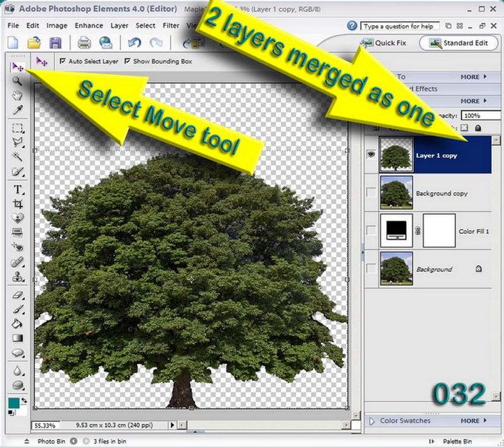This screenshot has height=447, width=504.
Task: Select the Brush tool
Action: tap(17, 309)
